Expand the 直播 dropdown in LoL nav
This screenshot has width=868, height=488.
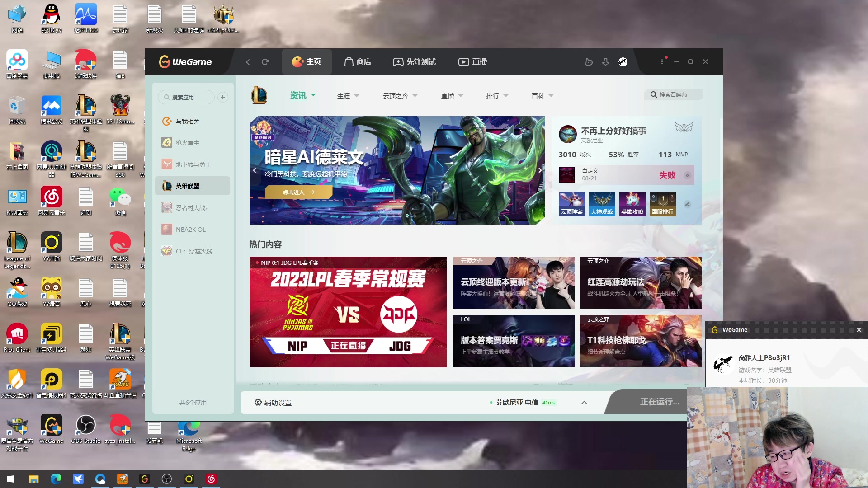tap(461, 96)
